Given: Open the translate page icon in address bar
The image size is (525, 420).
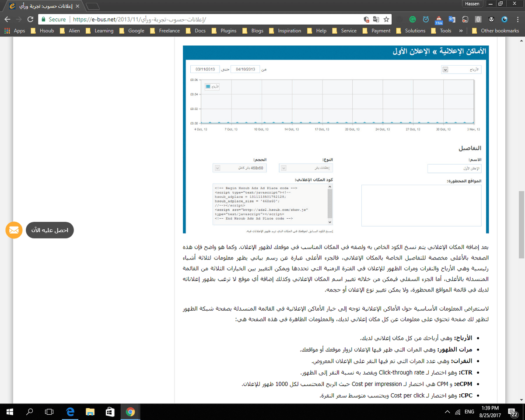Looking at the screenshot, I should coord(376,19).
